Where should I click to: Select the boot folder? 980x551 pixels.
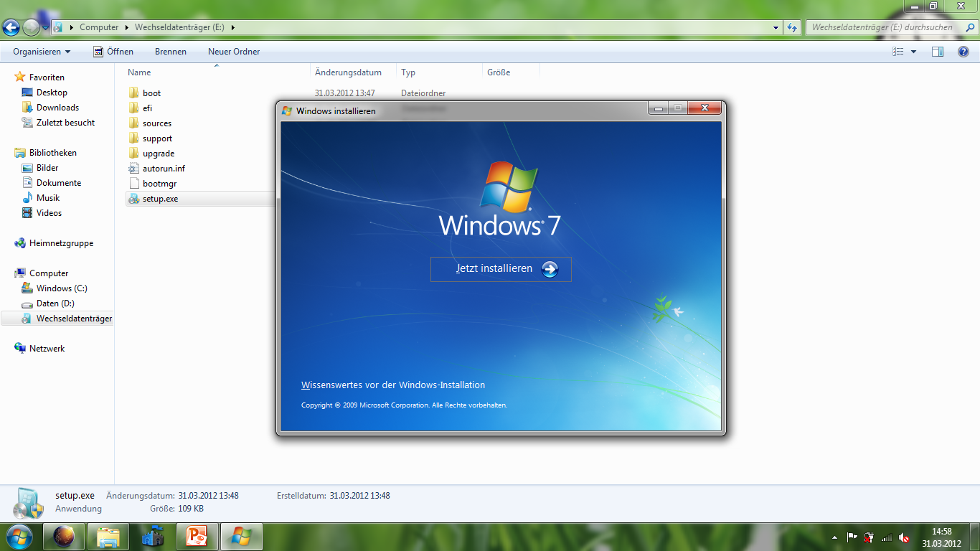144,93
